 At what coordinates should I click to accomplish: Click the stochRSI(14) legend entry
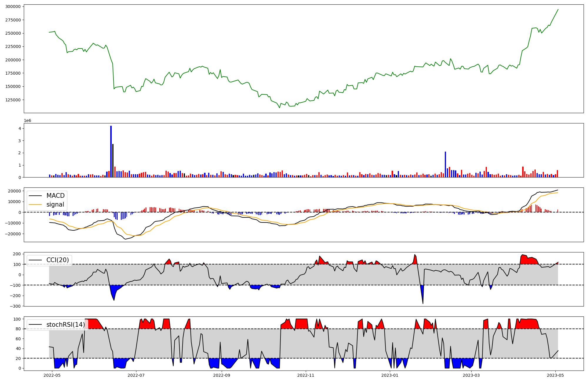point(65,325)
